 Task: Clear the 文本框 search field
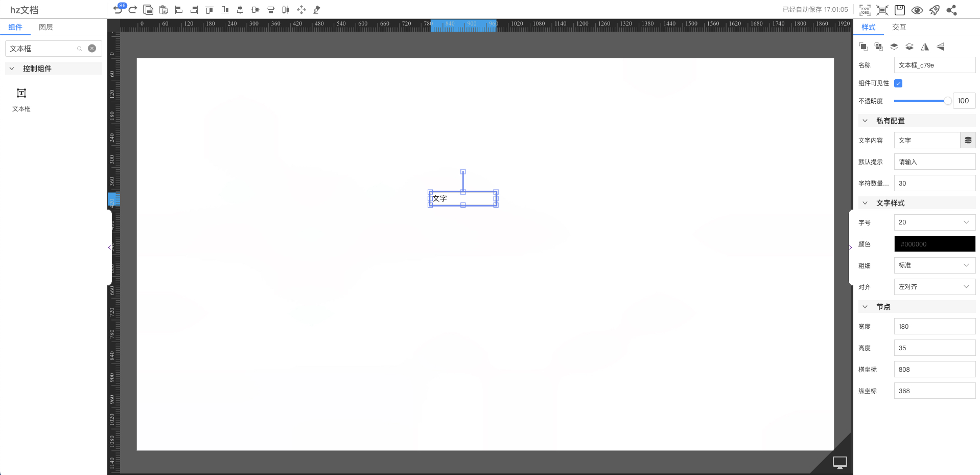[x=92, y=49]
